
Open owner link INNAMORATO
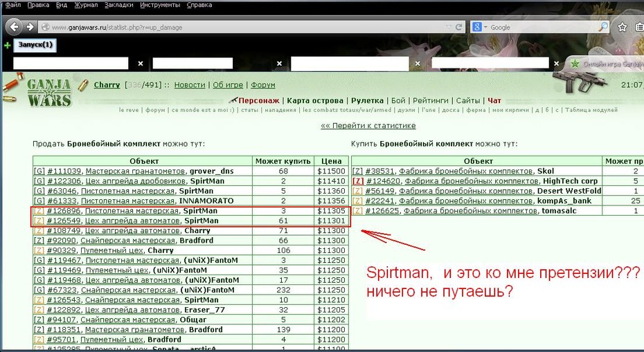pyautogui.click(x=206, y=201)
